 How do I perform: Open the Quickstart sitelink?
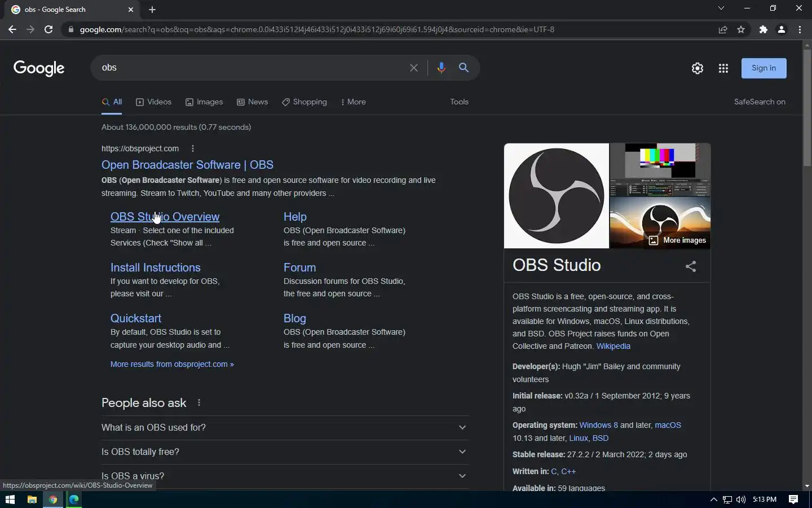point(136,318)
